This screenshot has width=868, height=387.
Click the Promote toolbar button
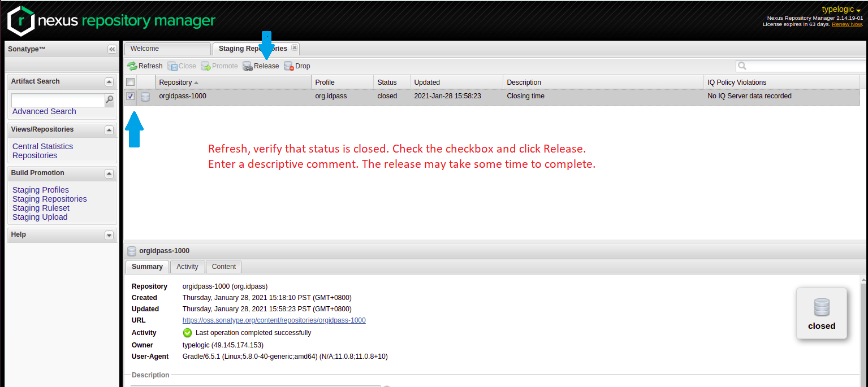tap(219, 66)
